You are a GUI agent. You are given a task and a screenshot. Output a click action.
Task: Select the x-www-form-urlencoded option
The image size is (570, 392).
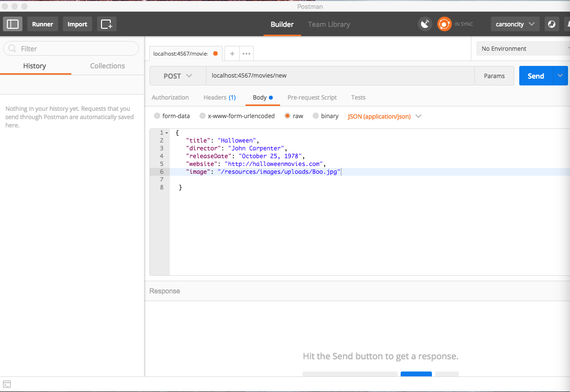[237, 116]
